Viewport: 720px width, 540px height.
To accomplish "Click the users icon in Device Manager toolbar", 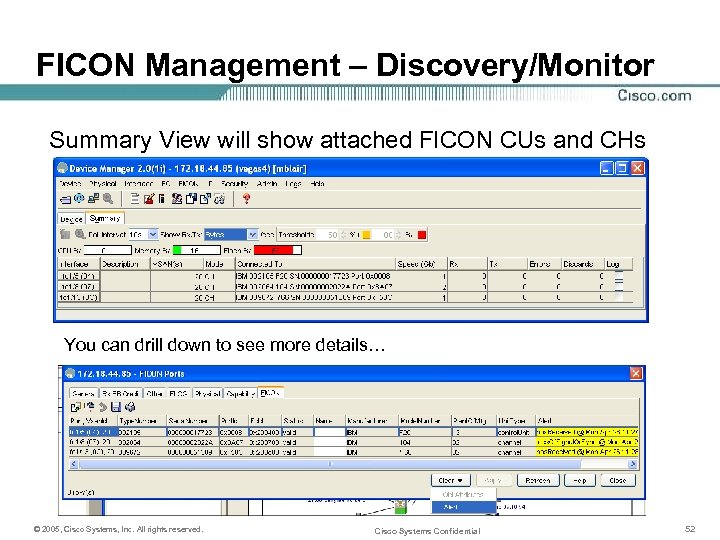I will coord(177,198).
